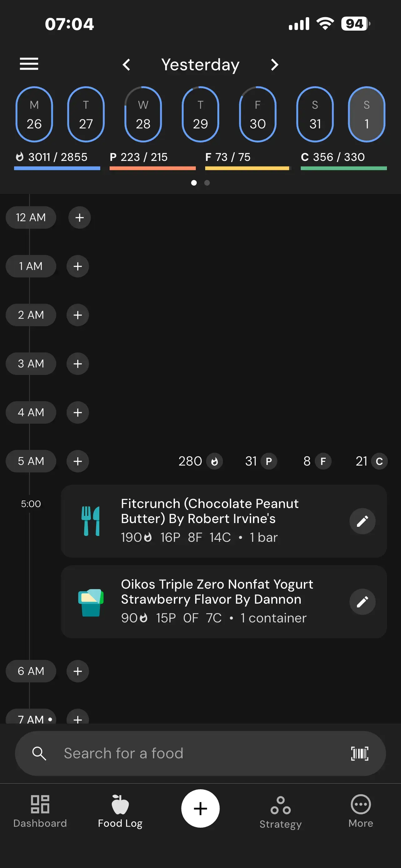Image resolution: width=401 pixels, height=868 pixels.
Task: Select Saturday 31 in week strip
Action: tap(315, 115)
